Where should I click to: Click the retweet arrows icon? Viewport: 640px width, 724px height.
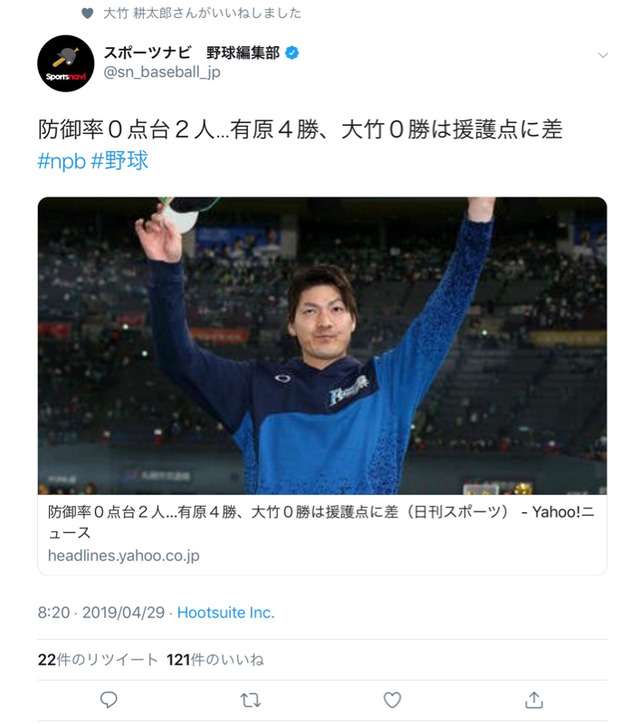[x=251, y=700]
